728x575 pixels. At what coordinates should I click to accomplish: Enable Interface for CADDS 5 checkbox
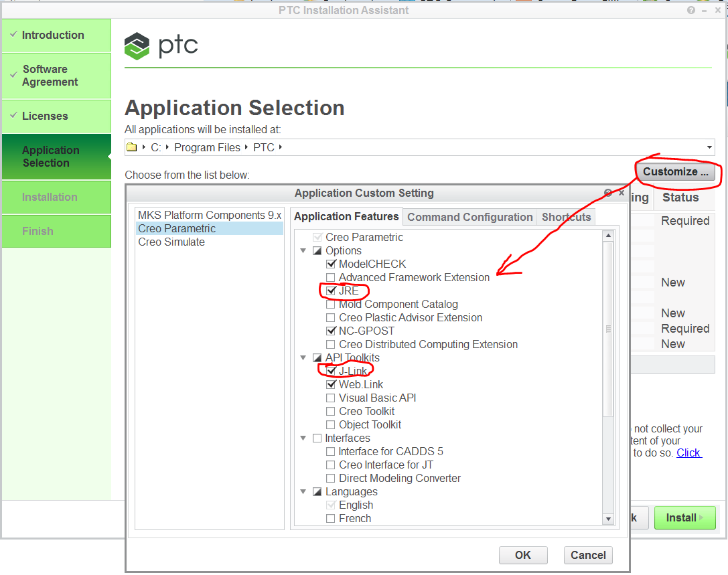pyautogui.click(x=331, y=452)
